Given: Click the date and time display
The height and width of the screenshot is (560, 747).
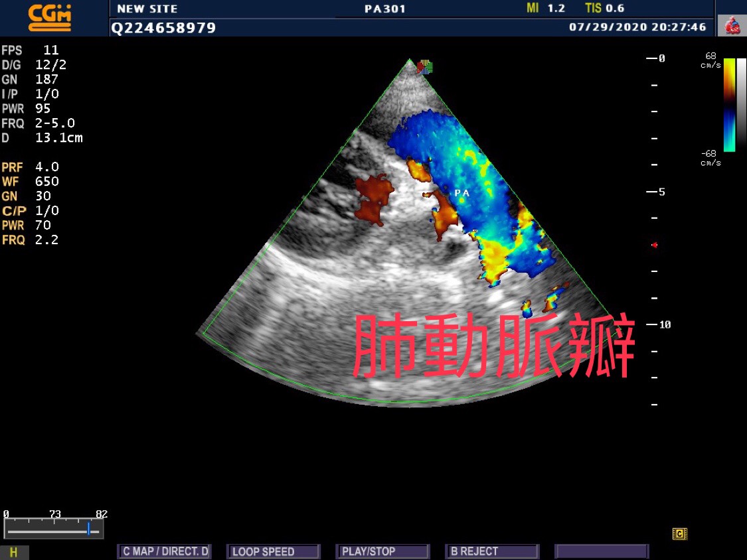Looking at the screenshot, I should 637,28.
